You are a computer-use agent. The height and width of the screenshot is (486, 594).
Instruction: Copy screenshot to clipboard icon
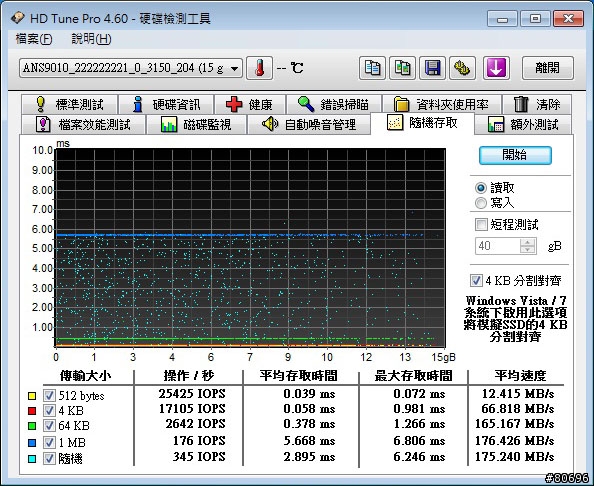tap(402, 68)
